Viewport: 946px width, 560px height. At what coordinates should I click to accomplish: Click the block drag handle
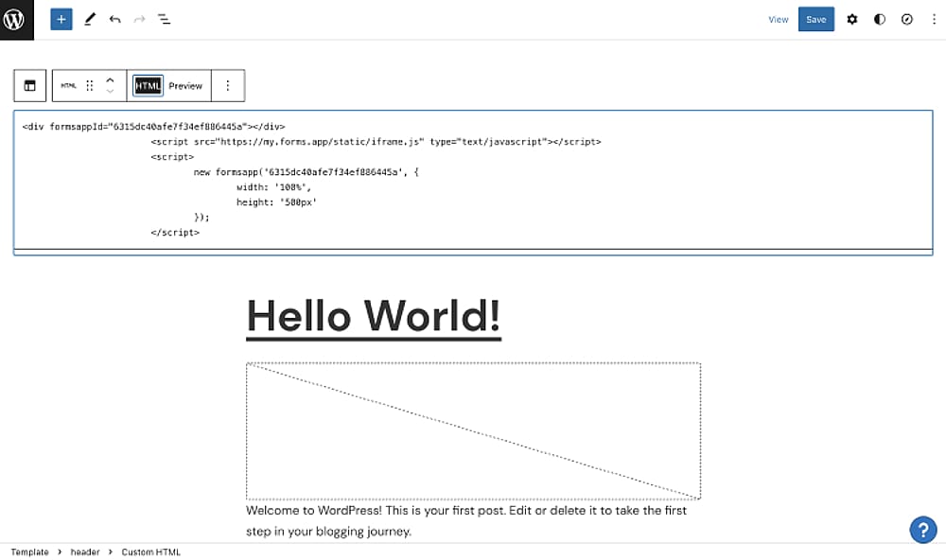tap(89, 86)
